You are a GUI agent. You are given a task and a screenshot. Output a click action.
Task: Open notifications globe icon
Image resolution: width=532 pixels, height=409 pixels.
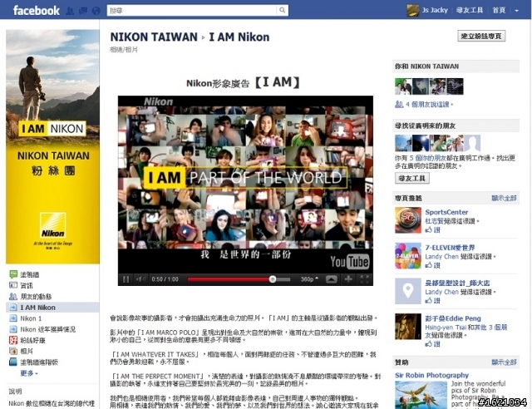[96, 11]
